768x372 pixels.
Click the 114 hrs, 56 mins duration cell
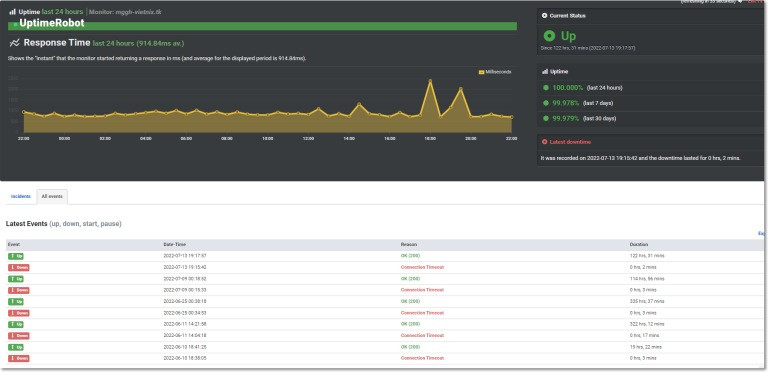(x=647, y=279)
